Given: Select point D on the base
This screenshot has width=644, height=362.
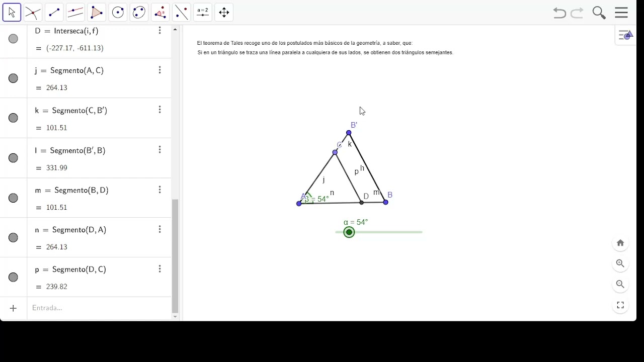Looking at the screenshot, I should point(362,203).
